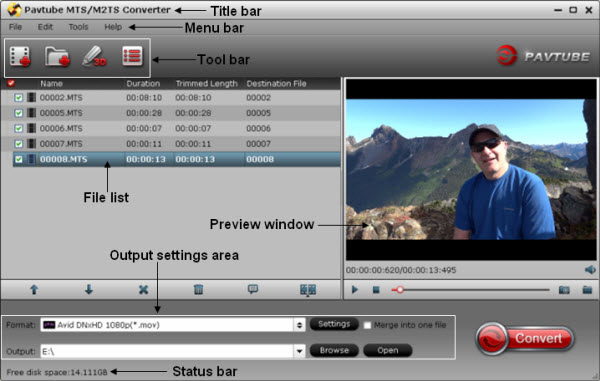The height and width of the screenshot is (381, 600).
Task: Click the Destination File column header
Action: coord(276,83)
